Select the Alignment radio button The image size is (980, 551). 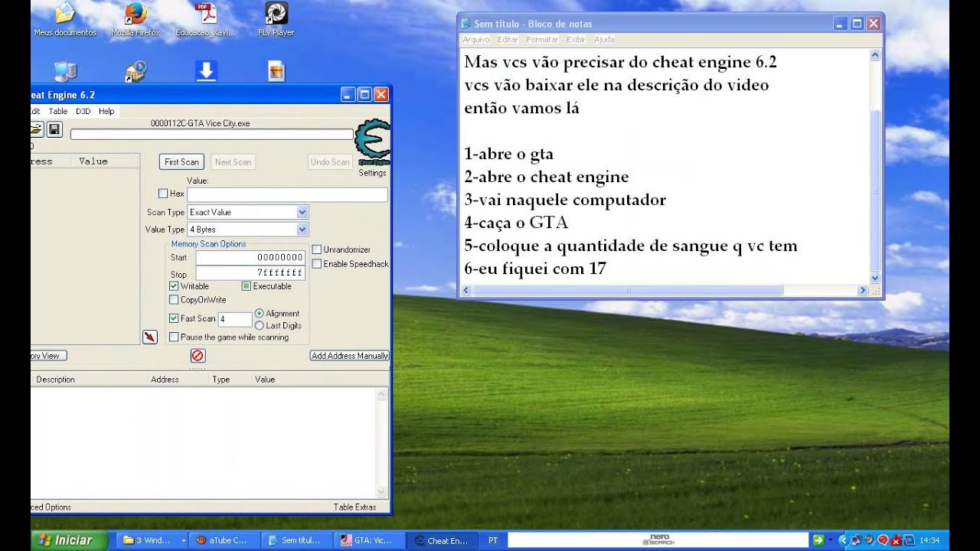tap(260, 313)
